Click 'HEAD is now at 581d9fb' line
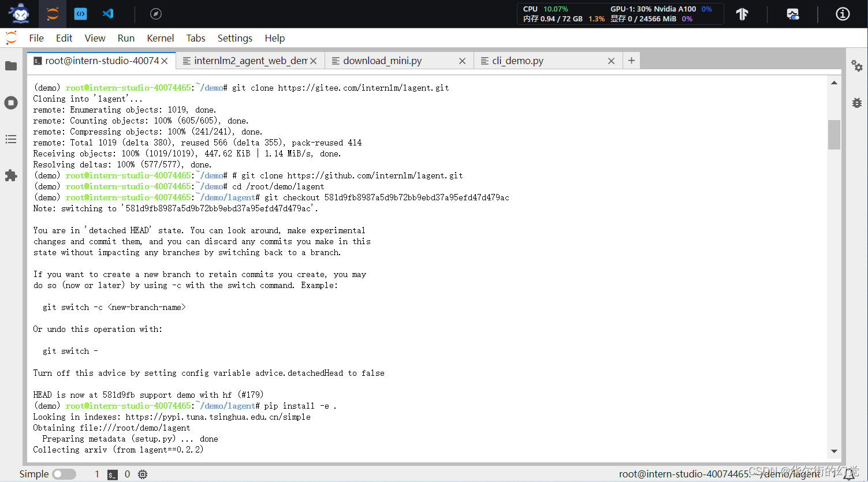The height and width of the screenshot is (482, 868). click(x=148, y=395)
